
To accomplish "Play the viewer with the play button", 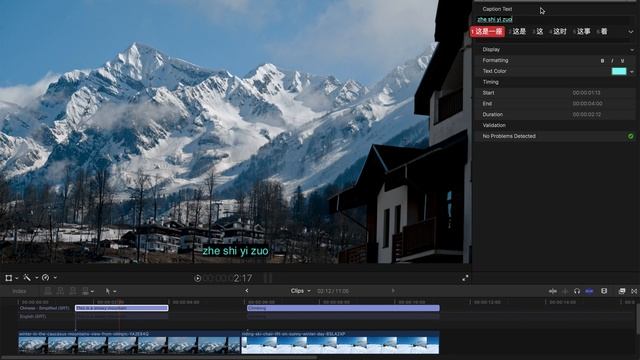I will (x=198, y=278).
